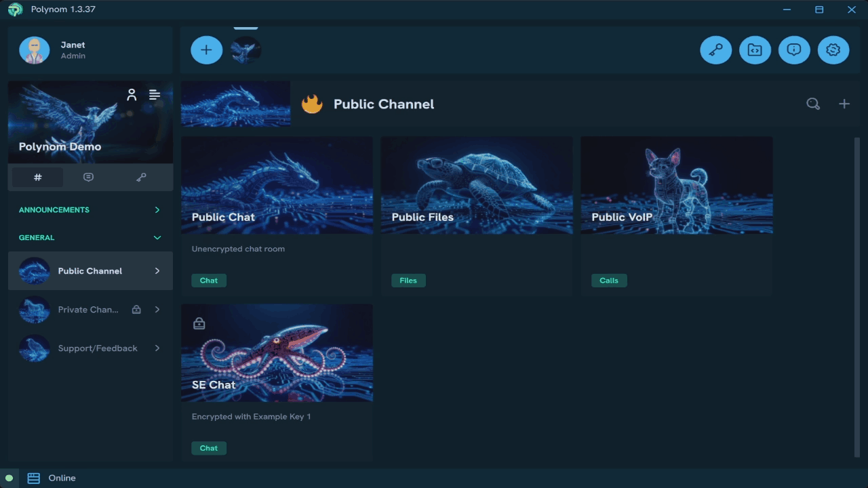Open the key manager icon

click(x=715, y=50)
